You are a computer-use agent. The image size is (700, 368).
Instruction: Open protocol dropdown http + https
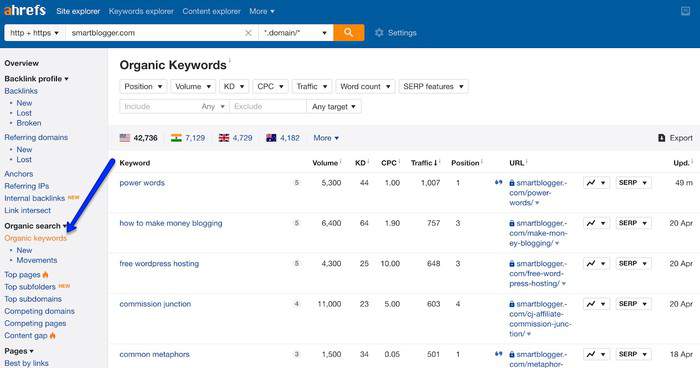tap(34, 33)
